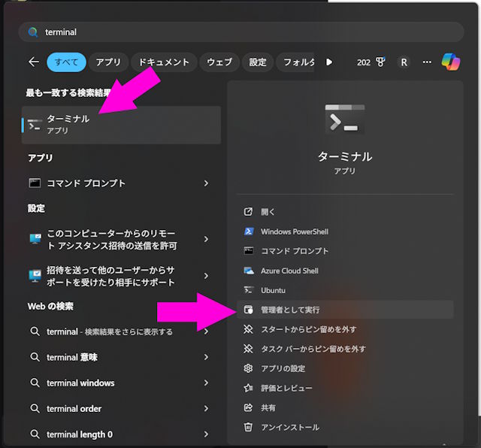Open the three-dot more options menu
The image size is (481, 448).
(x=427, y=62)
